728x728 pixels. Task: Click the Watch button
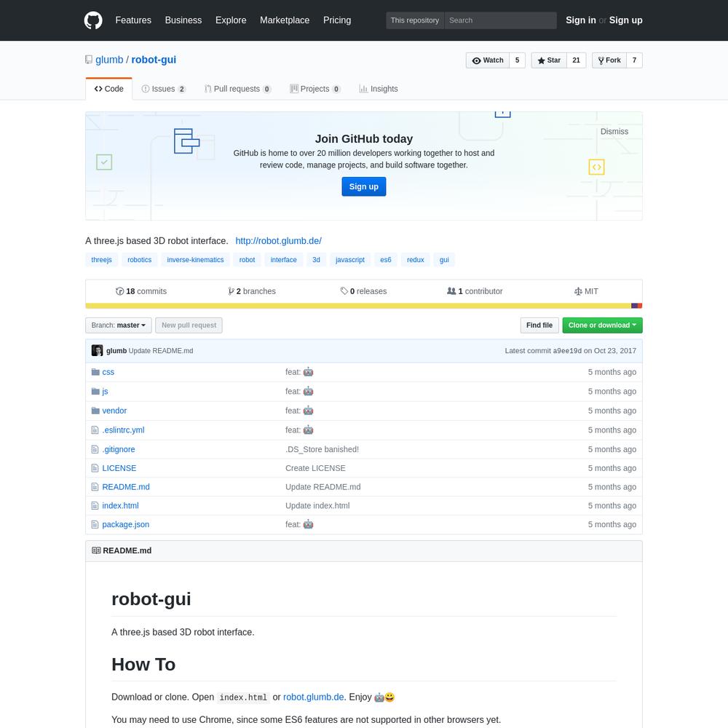[x=488, y=60]
